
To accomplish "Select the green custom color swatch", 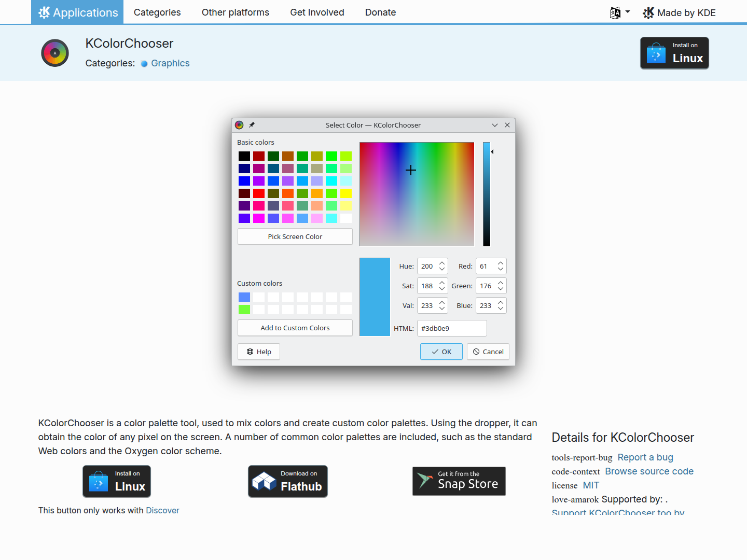I will 244,310.
